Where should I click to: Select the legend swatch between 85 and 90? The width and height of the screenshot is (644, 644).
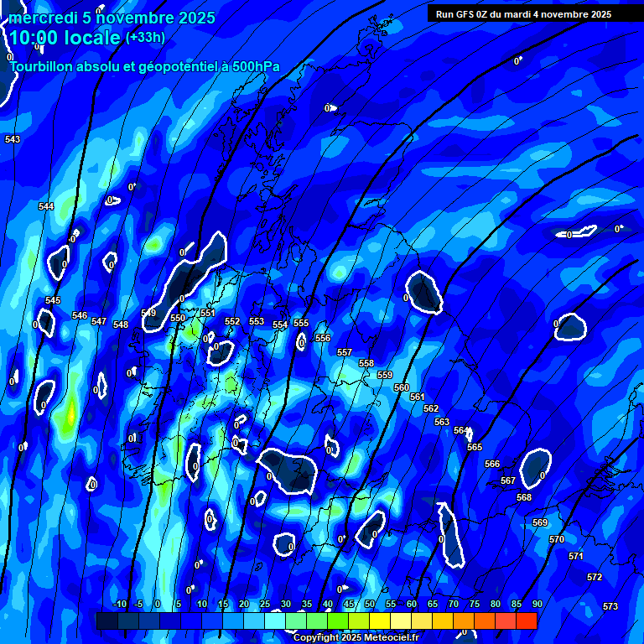pos(527,621)
